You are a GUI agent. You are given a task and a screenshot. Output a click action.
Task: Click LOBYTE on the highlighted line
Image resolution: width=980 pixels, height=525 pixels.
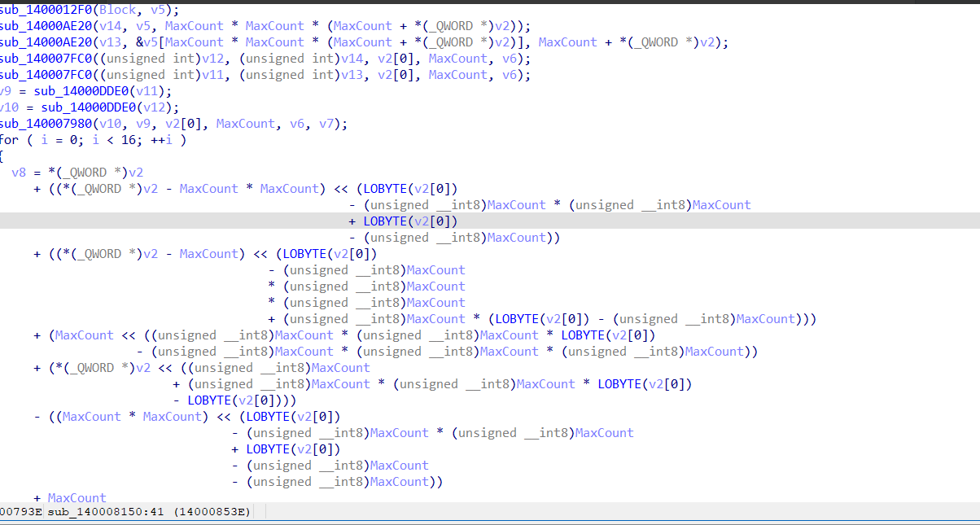click(385, 221)
